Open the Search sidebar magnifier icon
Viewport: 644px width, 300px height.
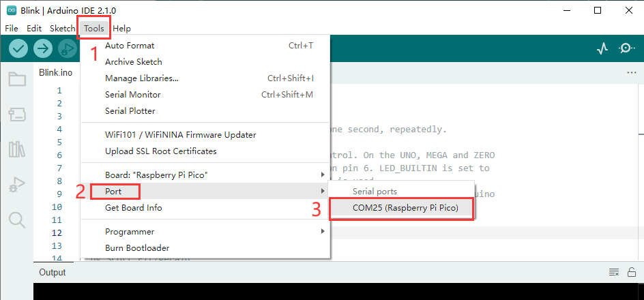click(x=17, y=220)
